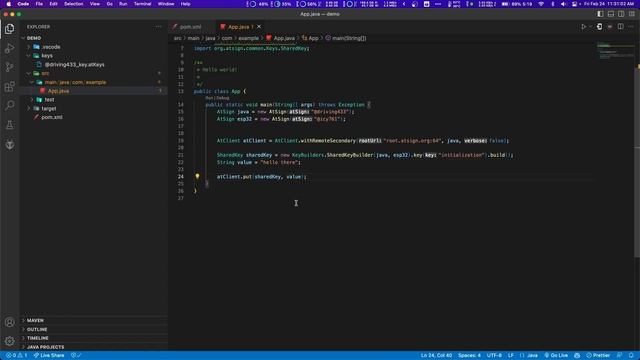This screenshot has height=360, width=640.
Task: Customize layout icon in title bar
Action: pos(631,14)
